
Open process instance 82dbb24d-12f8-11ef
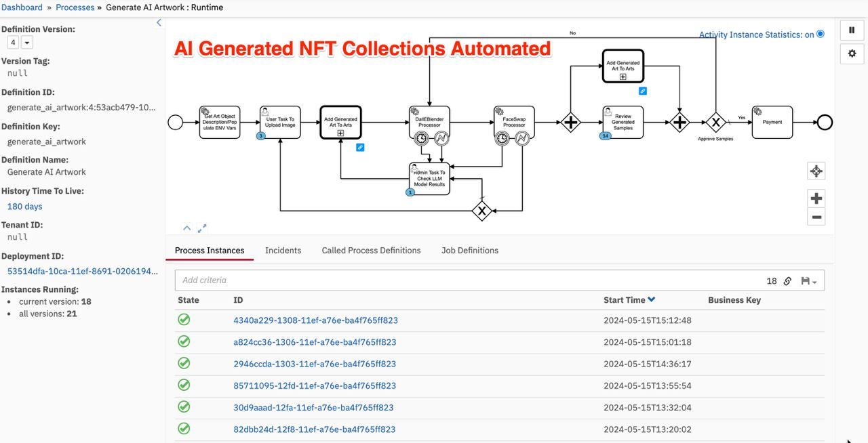point(315,429)
